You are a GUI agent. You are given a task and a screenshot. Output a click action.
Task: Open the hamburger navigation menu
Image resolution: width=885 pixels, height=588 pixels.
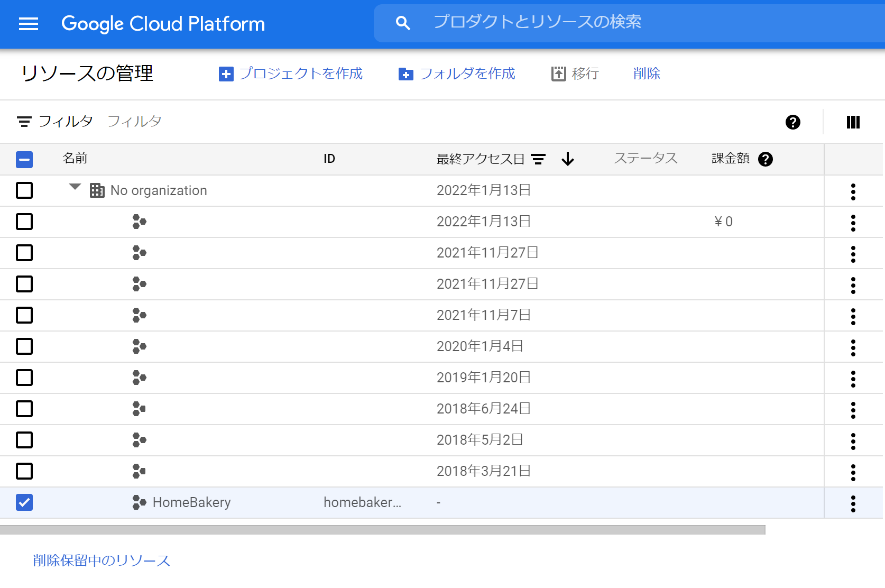coord(29,24)
